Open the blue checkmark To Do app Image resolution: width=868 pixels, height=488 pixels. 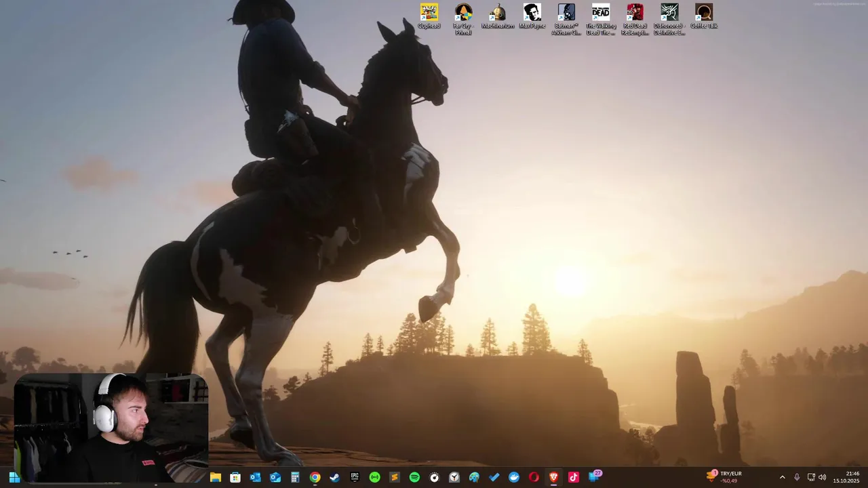[x=494, y=477]
